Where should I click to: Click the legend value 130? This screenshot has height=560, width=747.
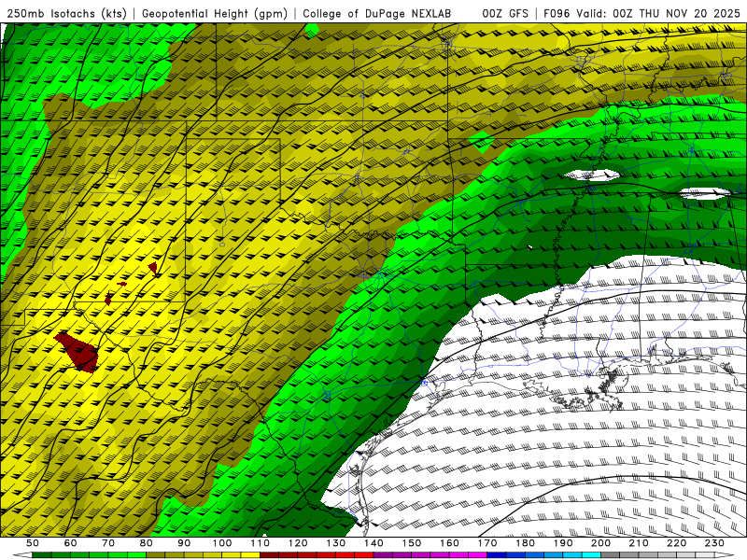tap(336, 543)
